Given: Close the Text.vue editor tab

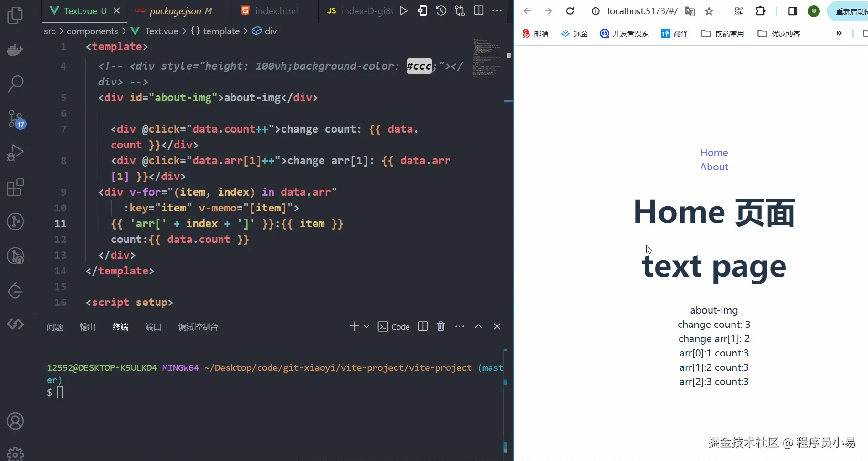Looking at the screenshot, I should 117,10.
